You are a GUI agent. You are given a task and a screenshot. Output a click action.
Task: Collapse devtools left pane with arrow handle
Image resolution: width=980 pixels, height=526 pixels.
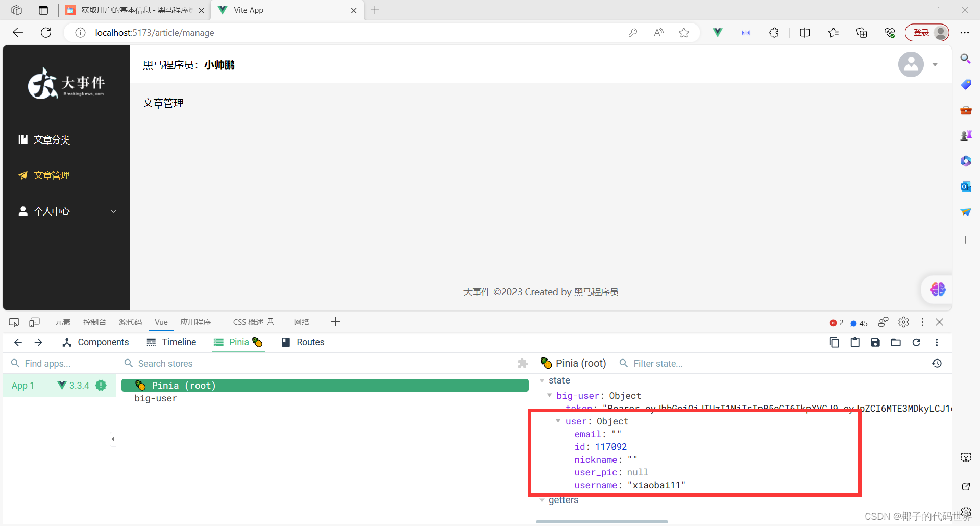[113, 439]
